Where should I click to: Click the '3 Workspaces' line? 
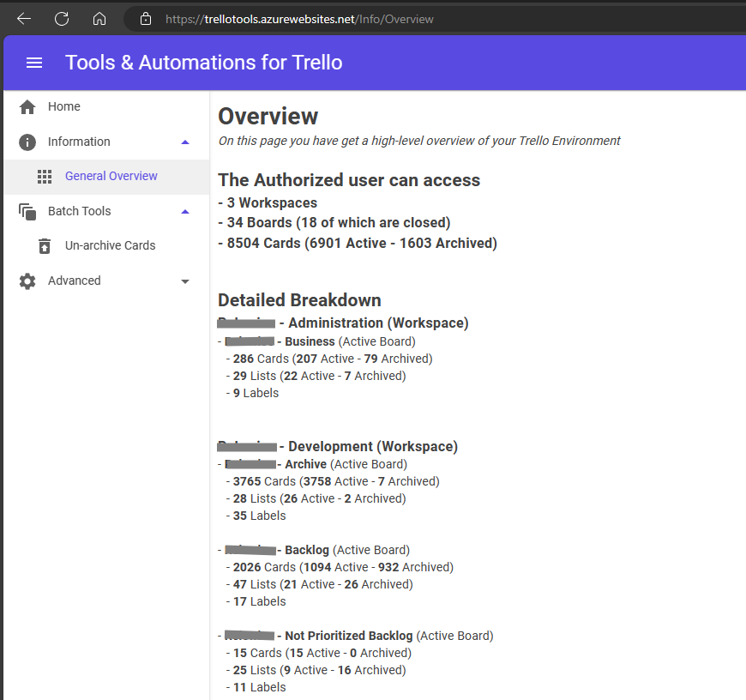[x=268, y=202]
